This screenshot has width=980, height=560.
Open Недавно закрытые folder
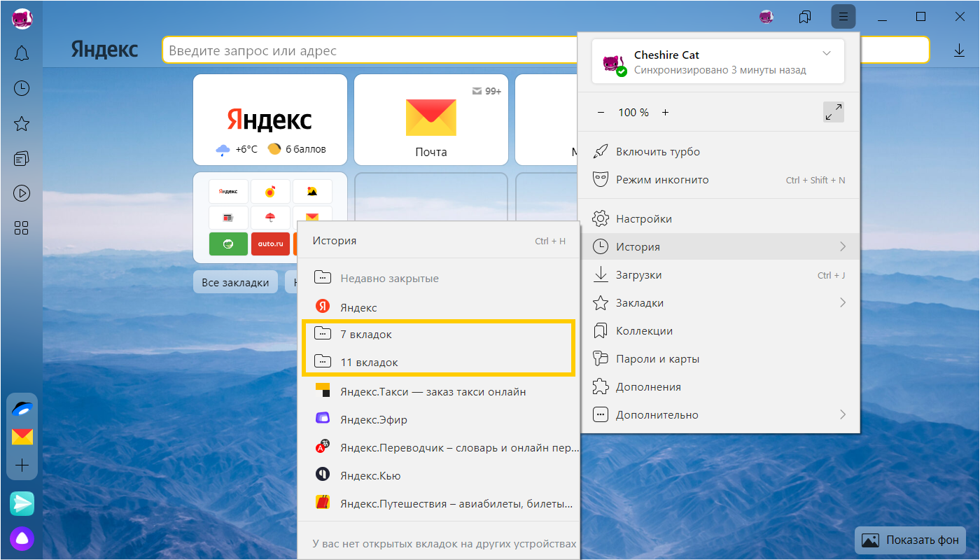click(439, 278)
